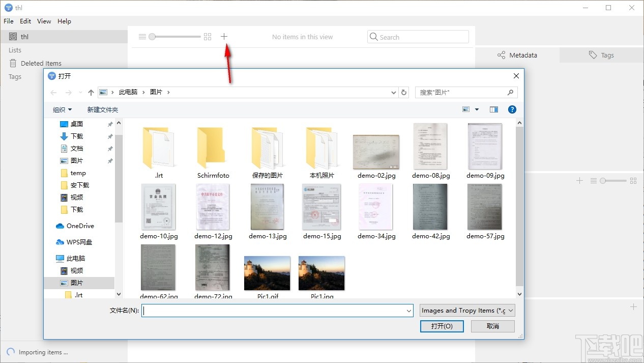Select the .lrt folder icon
This screenshot has height=363, width=644.
159,148
